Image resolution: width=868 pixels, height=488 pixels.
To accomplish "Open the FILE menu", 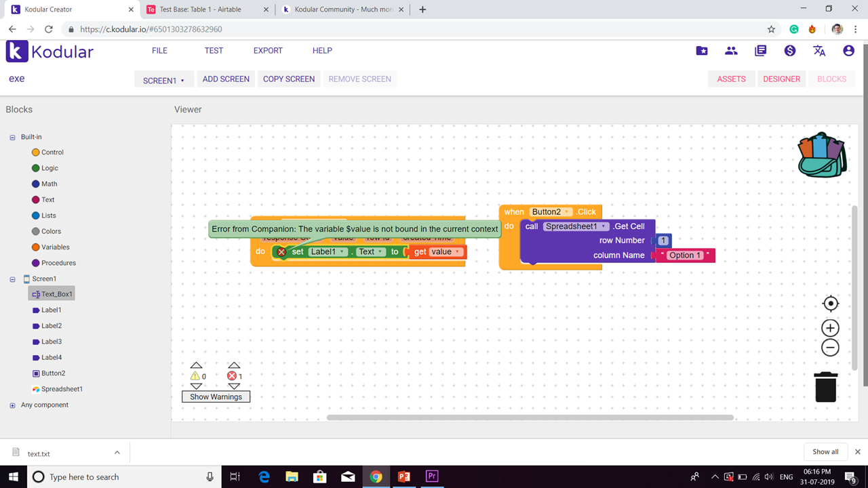I will 159,51.
